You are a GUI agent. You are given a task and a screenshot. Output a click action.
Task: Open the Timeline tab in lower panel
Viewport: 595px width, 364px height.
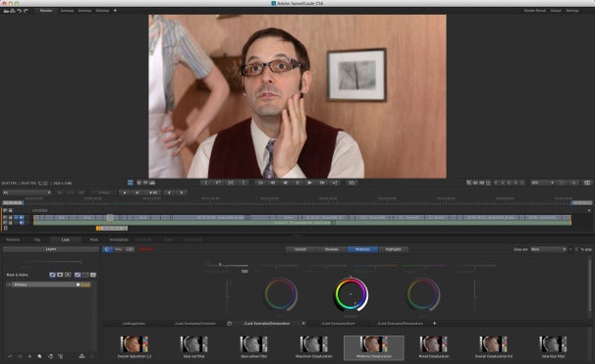click(13, 239)
